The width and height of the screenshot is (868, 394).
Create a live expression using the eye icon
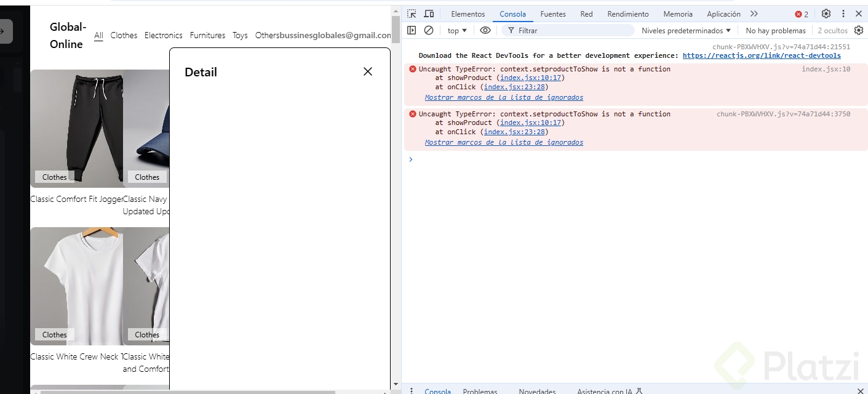click(485, 30)
